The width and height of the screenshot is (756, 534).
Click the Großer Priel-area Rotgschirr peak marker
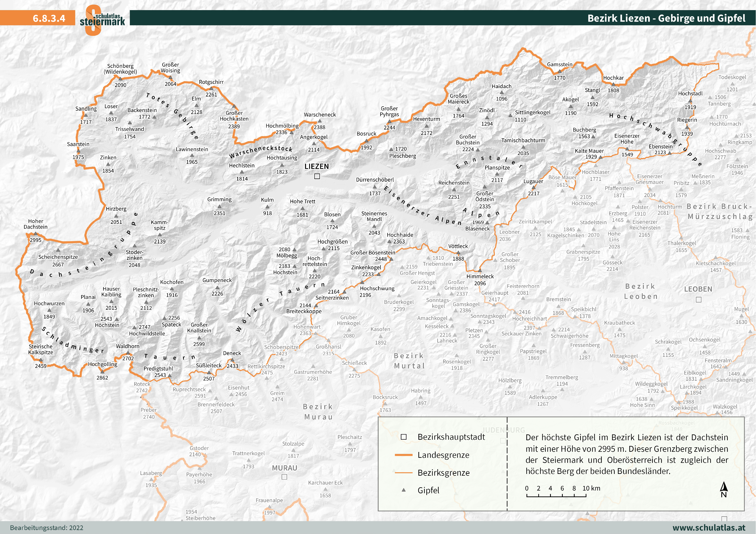pos(211,88)
